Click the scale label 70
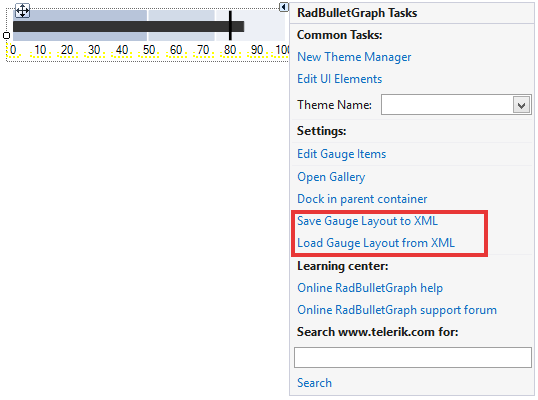The image size is (538, 400). 203,50
